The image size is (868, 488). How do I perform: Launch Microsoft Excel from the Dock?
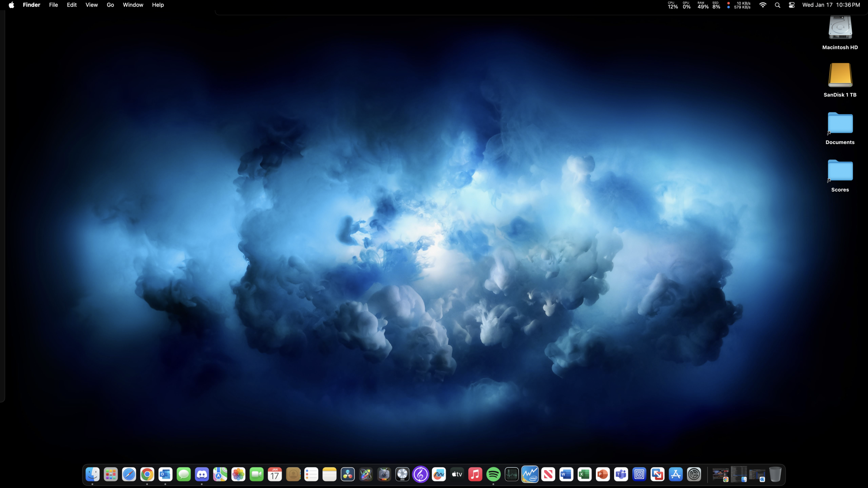[x=585, y=474]
